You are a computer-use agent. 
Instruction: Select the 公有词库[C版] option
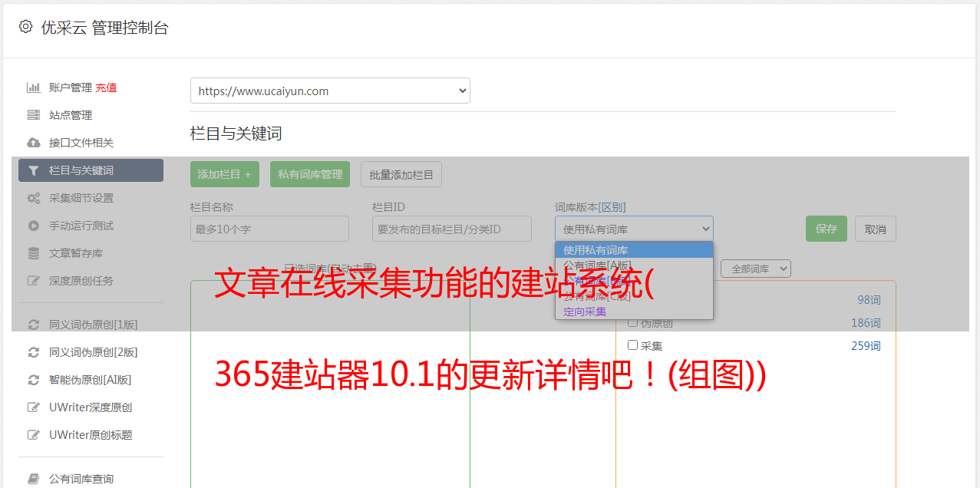coord(634,296)
